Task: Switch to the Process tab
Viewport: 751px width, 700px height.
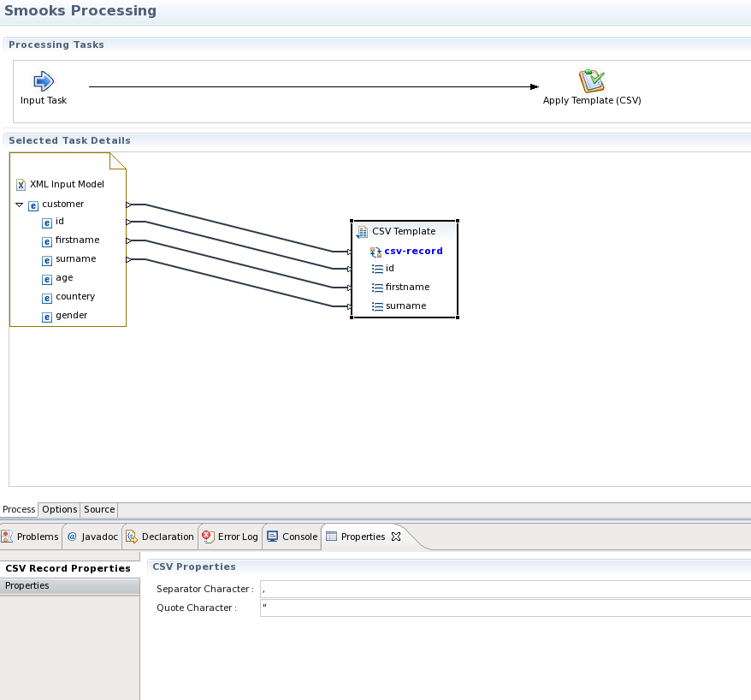Action: tap(19, 509)
